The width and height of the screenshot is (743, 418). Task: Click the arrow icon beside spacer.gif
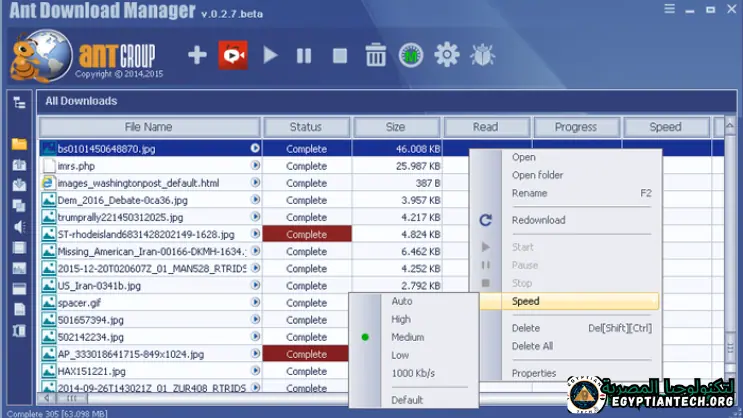(x=255, y=302)
